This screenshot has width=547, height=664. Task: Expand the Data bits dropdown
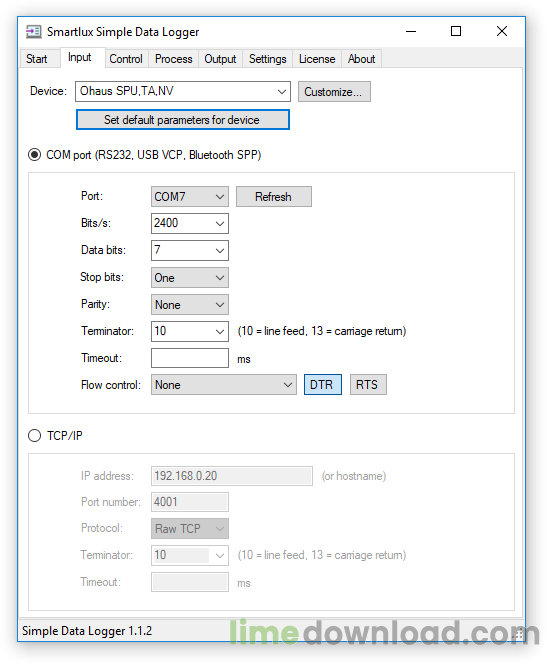coord(190,250)
